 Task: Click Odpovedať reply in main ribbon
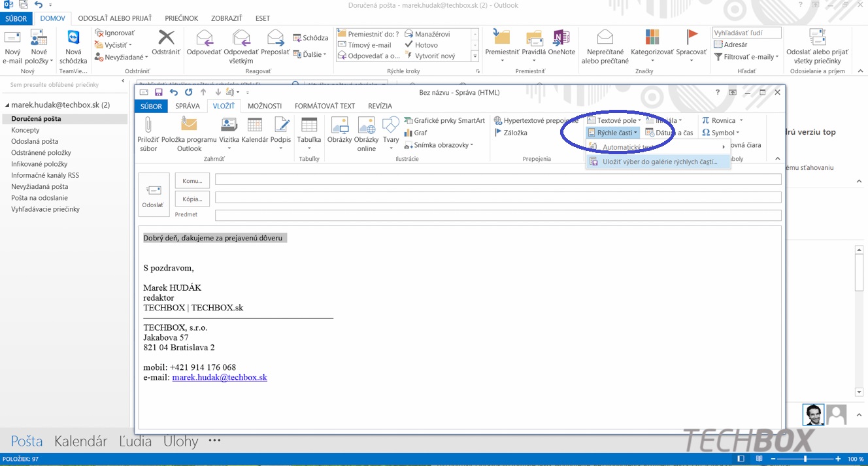204,43
